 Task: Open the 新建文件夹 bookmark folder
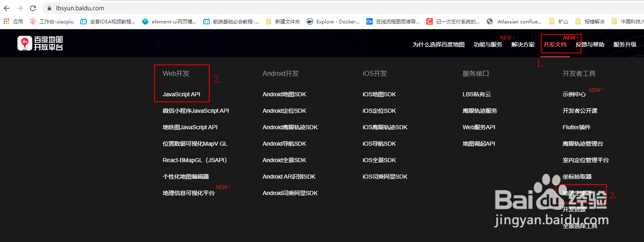click(283, 21)
